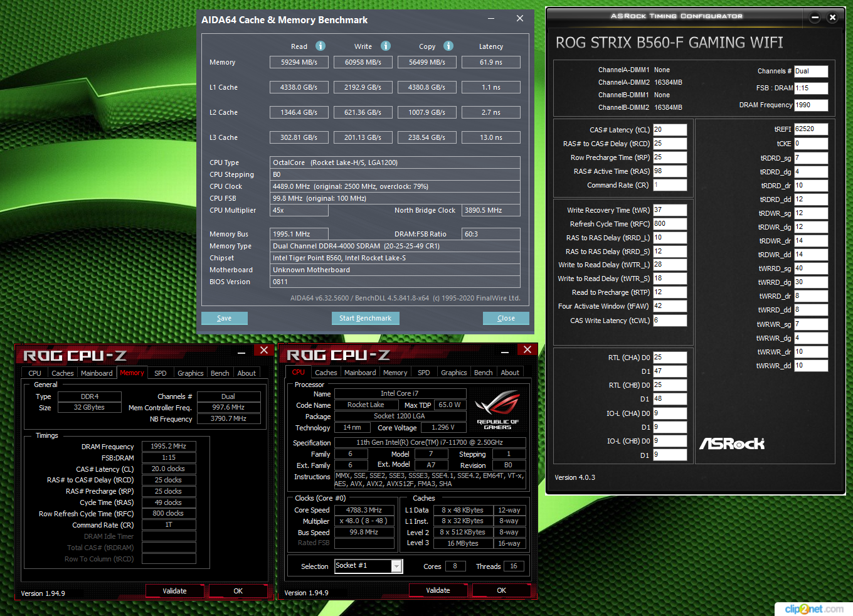Click the CPU-Z DRAM Frequency value 1995.2 MHz

pos(169,447)
